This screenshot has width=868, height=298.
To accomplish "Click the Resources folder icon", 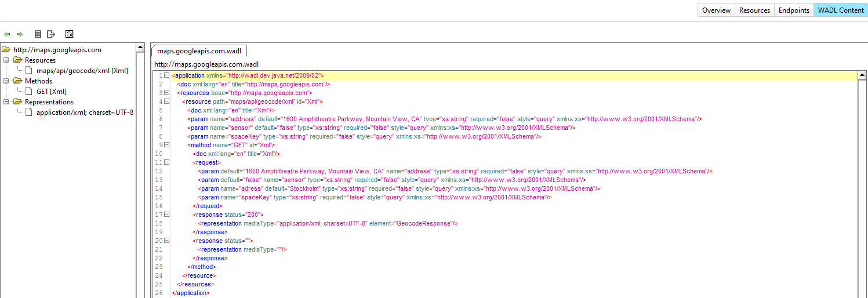I will coord(17,60).
